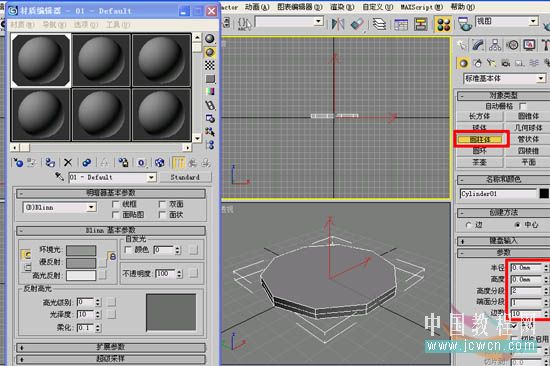Switch to the Modify panel icon
The image size is (550, 366).
pos(478,45)
